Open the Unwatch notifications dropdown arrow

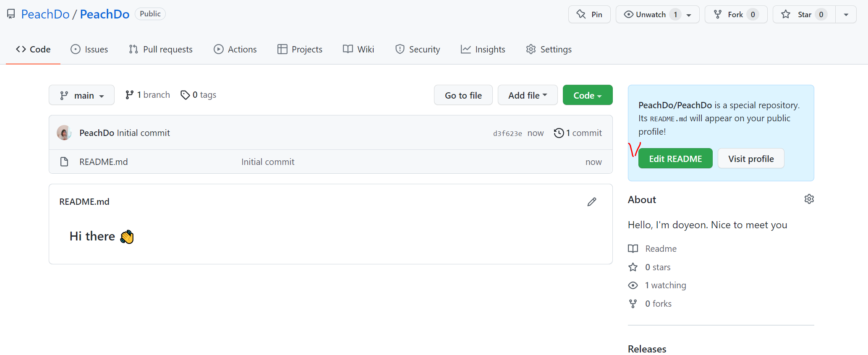pyautogui.click(x=689, y=15)
